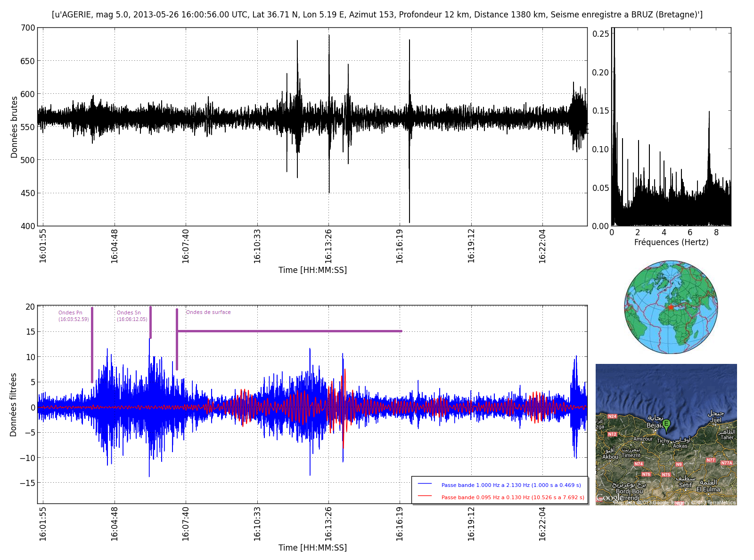Click the Fréquences (Hertz) axis label
This screenshot has height=560, width=754.
tap(671, 242)
